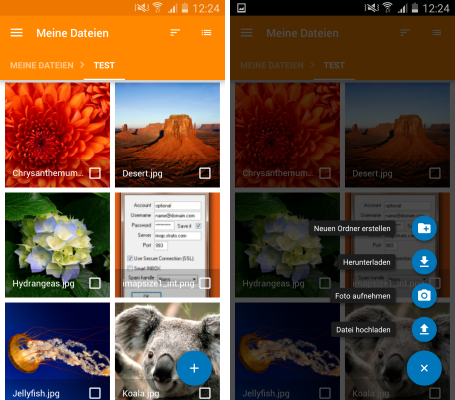Check the bright Desert.jpg checkbox

(205, 173)
